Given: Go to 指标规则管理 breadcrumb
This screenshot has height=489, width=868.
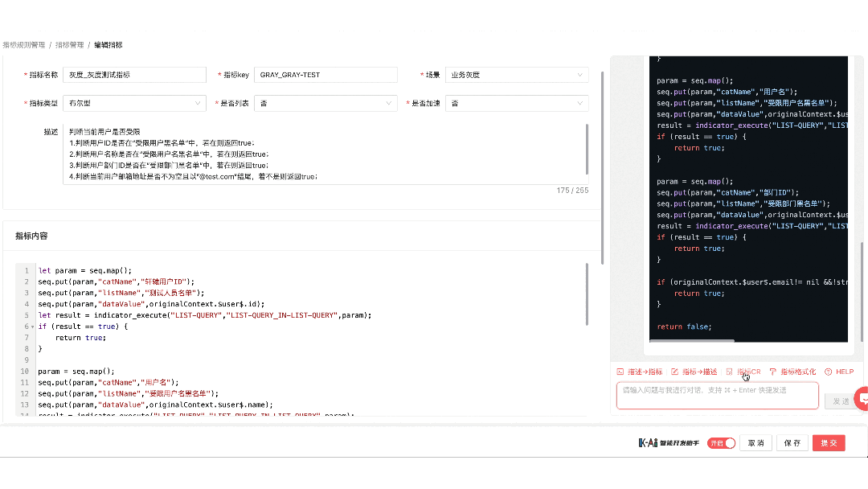Looking at the screenshot, I should click(x=24, y=45).
